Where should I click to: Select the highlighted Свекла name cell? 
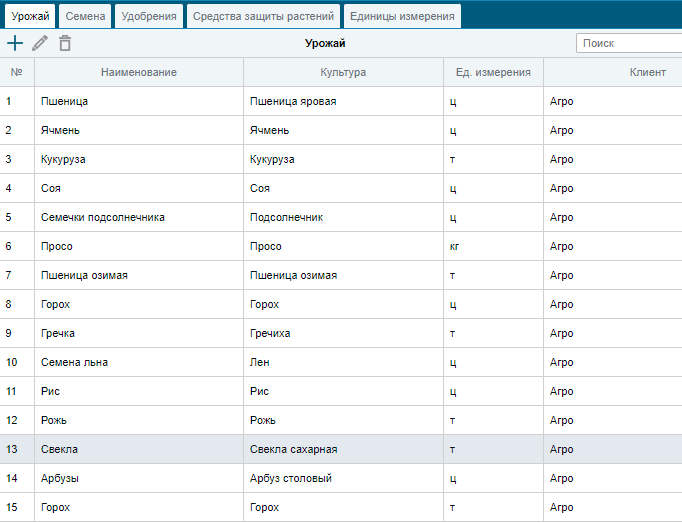(139, 449)
